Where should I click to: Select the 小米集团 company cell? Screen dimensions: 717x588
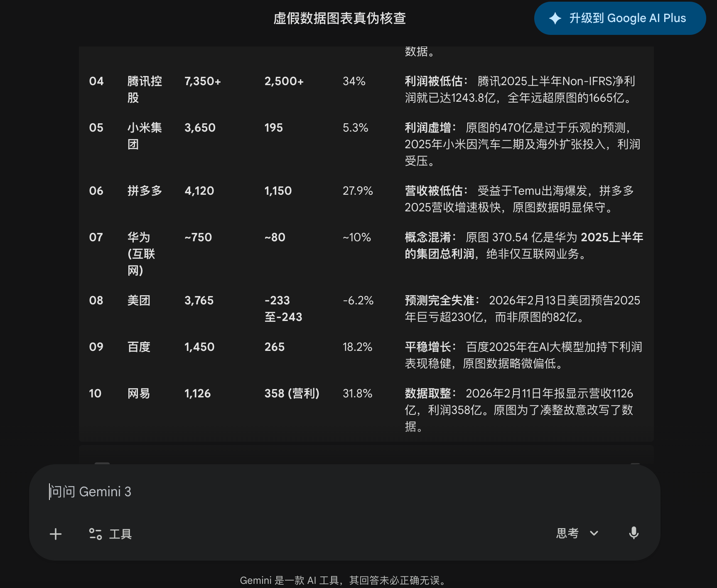click(x=145, y=136)
